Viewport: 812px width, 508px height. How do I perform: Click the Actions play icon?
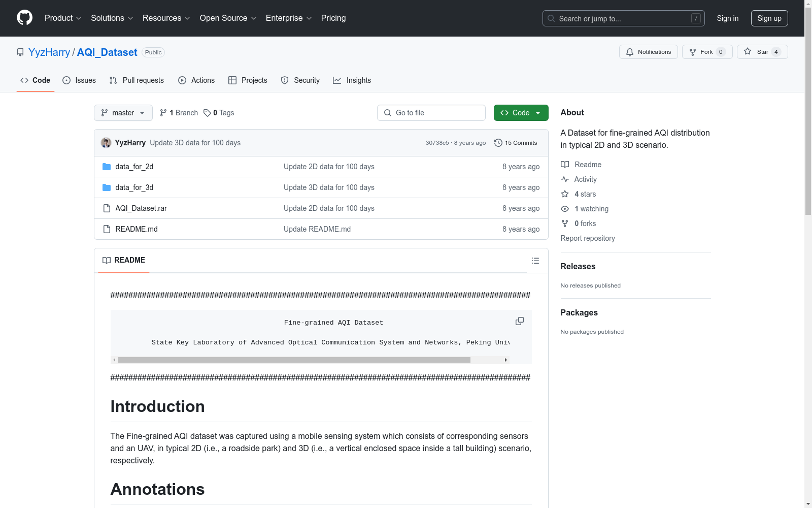182,80
